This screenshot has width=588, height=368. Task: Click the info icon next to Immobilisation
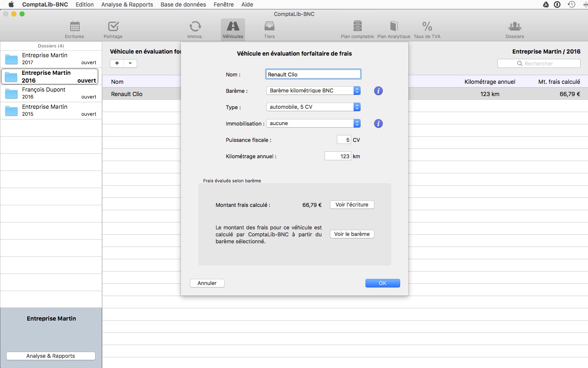(x=379, y=123)
